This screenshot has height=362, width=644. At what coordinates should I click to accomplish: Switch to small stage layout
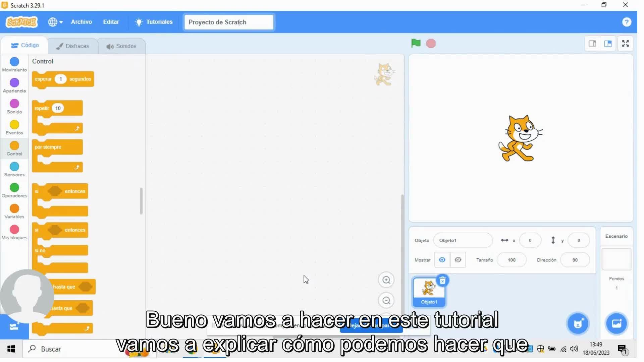click(x=592, y=44)
